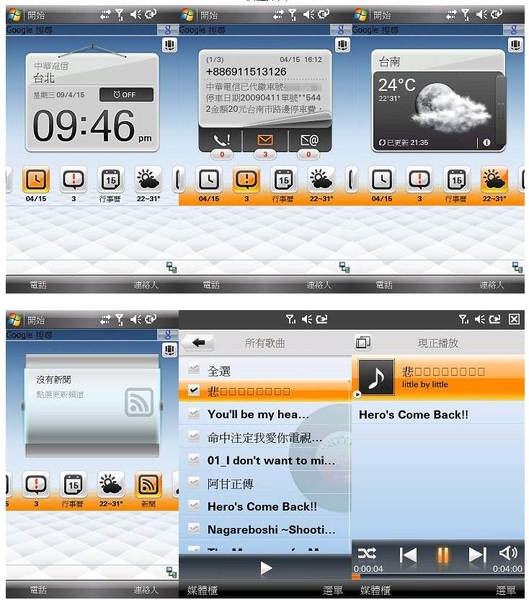Check Hero's Come Back!! in the song list
Image resolution: width=529 pixels, height=600 pixels.
pyautogui.click(x=194, y=506)
